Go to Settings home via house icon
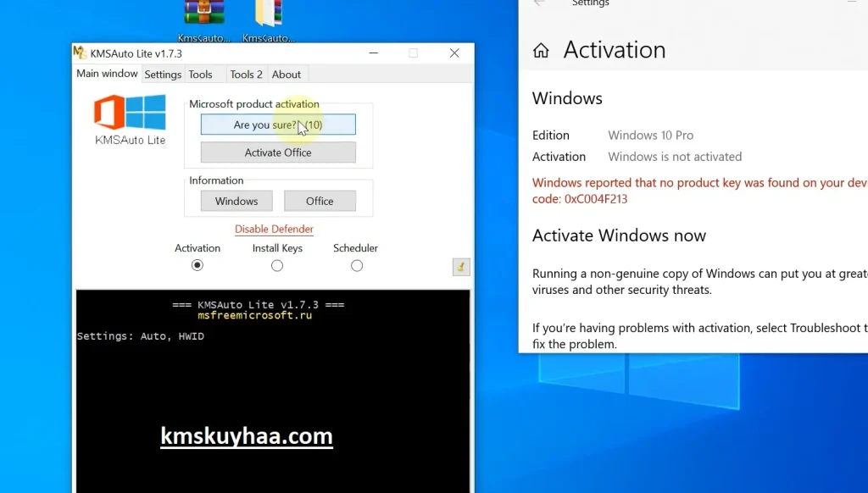This screenshot has width=868, height=493. tap(541, 51)
